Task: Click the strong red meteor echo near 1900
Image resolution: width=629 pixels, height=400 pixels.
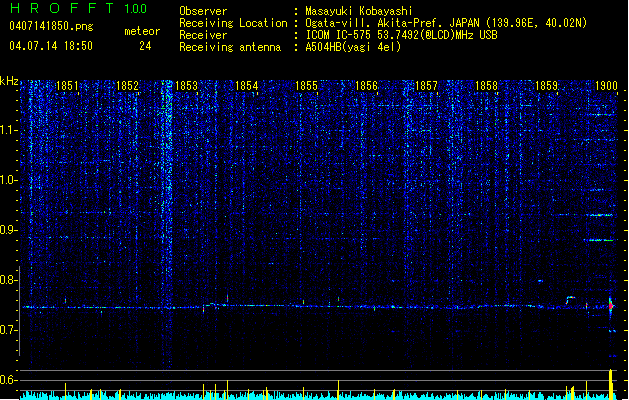Action: 611,306
